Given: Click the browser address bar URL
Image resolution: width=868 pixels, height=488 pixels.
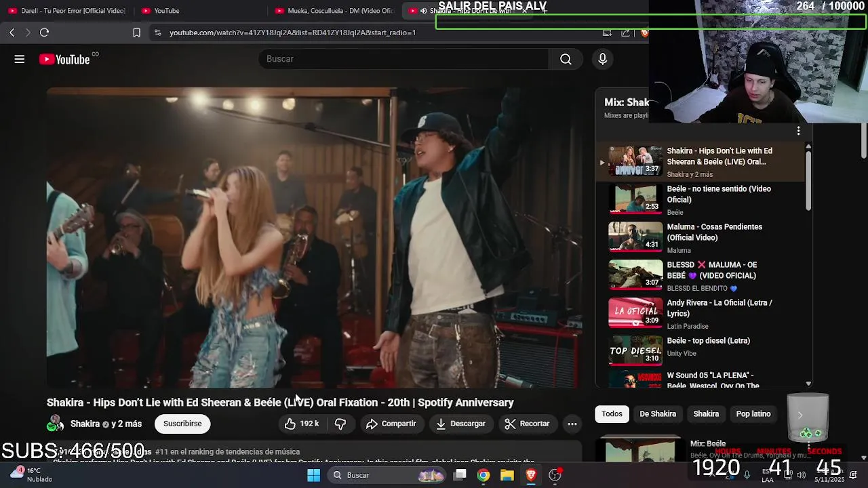Looking at the screenshot, I should coord(292,33).
